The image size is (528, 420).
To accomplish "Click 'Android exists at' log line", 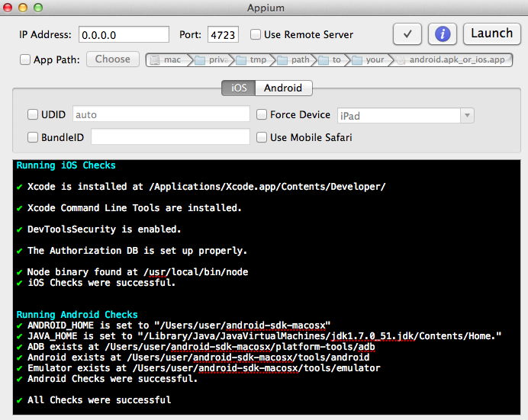I will pyautogui.click(x=193, y=357).
